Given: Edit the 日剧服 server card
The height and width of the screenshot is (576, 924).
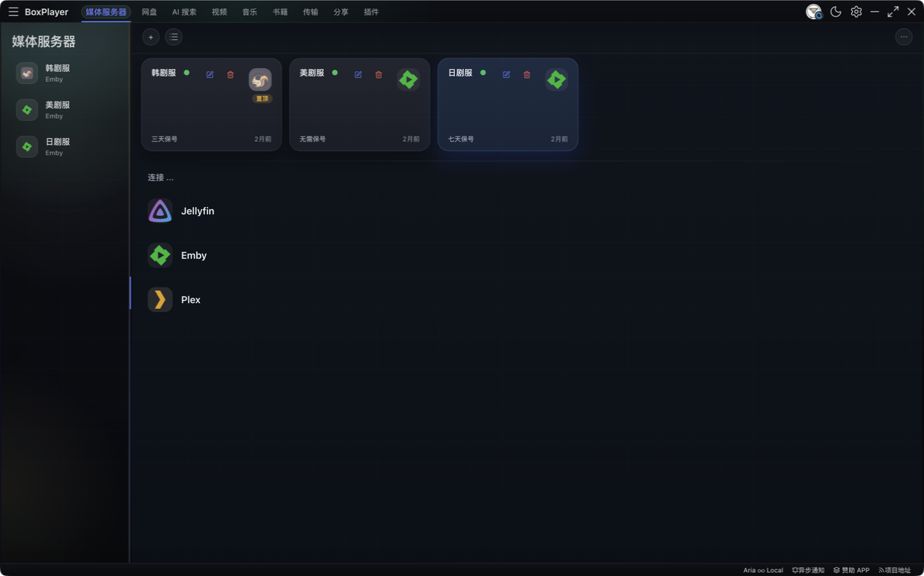Looking at the screenshot, I should [507, 74].
